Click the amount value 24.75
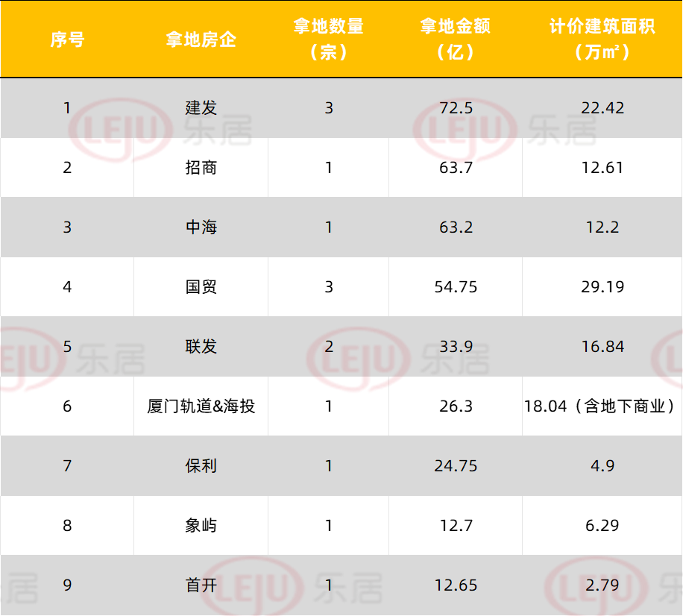The width and height of the screenshot is (683, 616). pyautogui.click(x=456, y=465)
